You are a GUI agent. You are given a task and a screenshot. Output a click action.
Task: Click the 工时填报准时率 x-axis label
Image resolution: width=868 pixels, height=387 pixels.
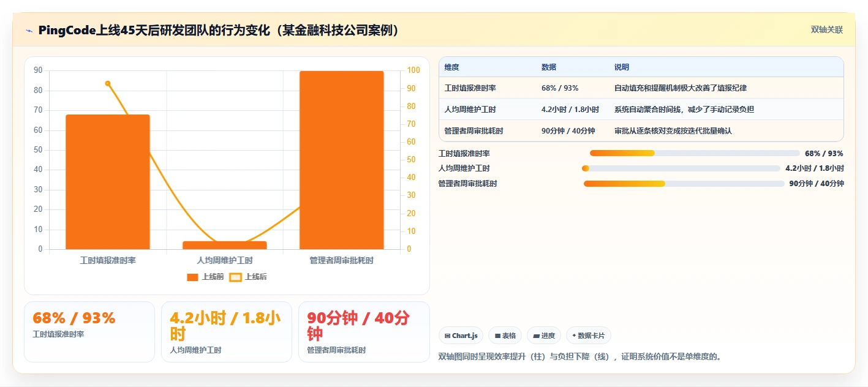[108, 260]
